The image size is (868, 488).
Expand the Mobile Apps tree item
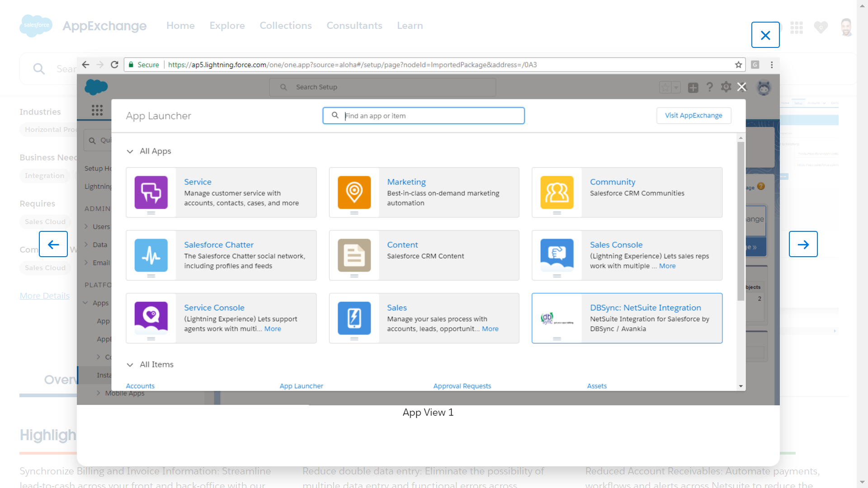point(98,393)
